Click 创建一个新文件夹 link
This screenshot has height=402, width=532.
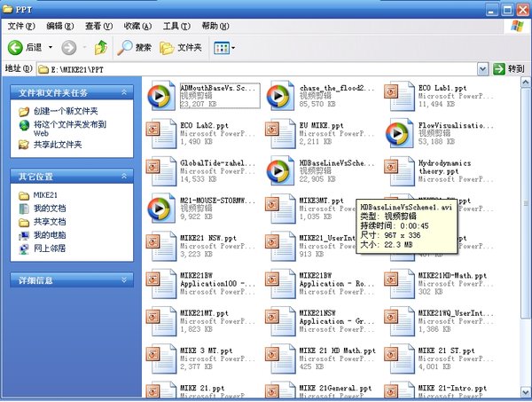click(x=66, y=112)
